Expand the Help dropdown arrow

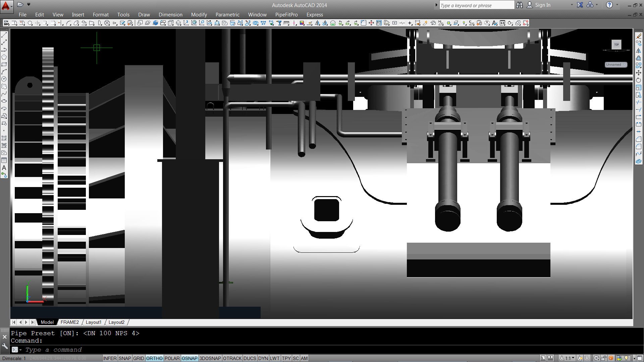click(617, 5)
